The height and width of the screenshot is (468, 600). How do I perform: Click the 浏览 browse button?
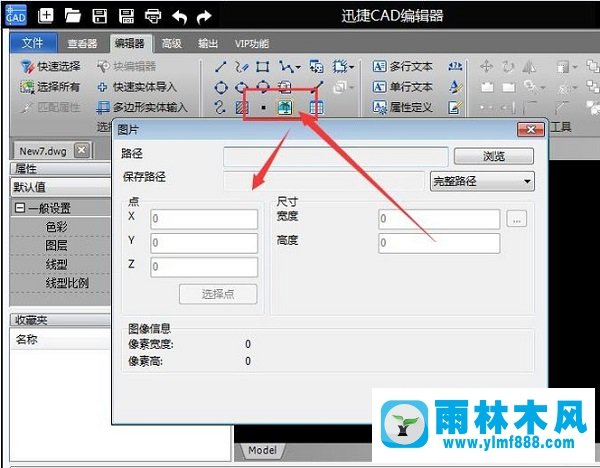(x=494, y=157)
